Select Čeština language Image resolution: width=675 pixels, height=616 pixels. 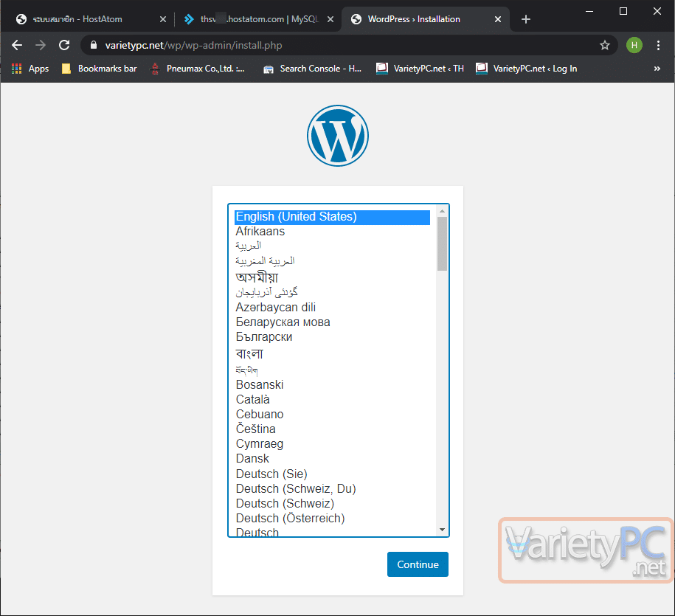[332, 429]
